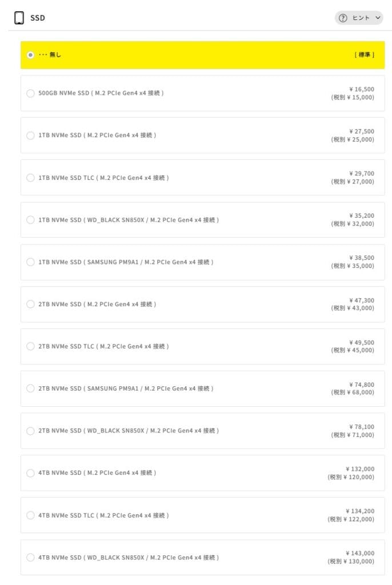Viewport: 392px width, 585px height.
Task: Click the SSD section heading text
Action: coord(38,18)
